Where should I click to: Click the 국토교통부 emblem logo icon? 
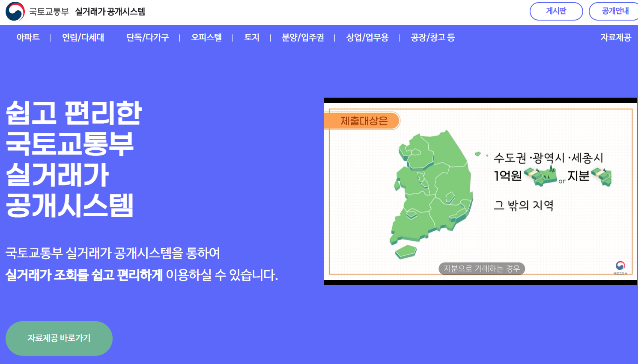[15, 12]
